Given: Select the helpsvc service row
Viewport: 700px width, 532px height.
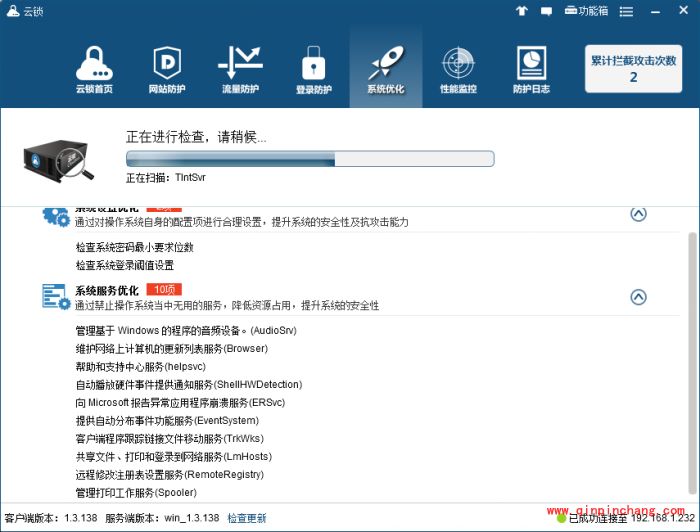Looking at the screenshot, I should [141, 367].
